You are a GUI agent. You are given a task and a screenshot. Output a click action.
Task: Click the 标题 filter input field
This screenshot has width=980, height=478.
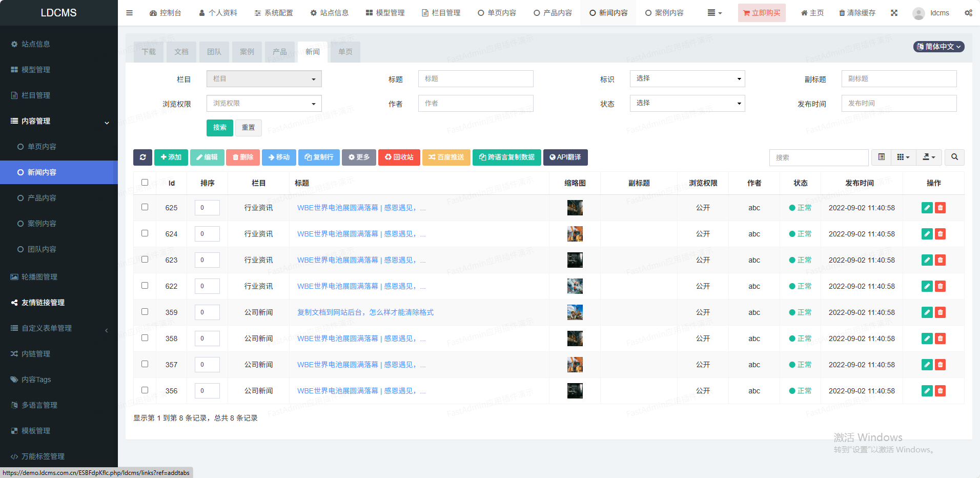[x=475, y=79]
